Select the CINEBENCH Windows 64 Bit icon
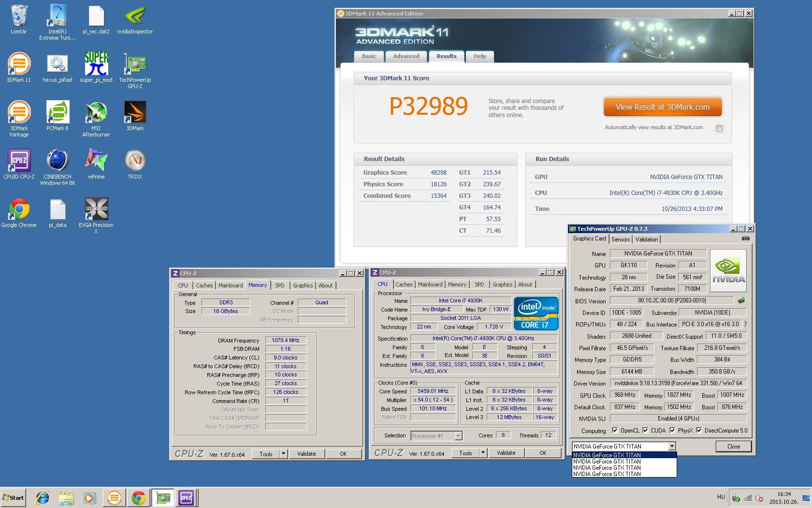This screenshot has width=812, height=508. tap(58, 167)
